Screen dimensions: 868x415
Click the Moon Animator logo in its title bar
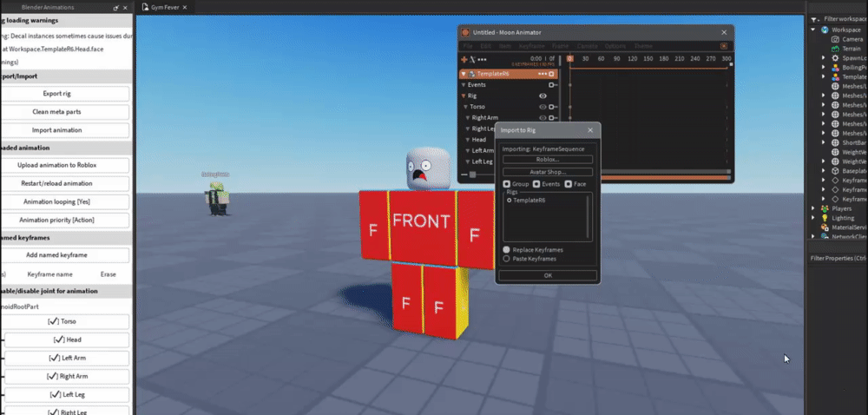pos(465,33)
